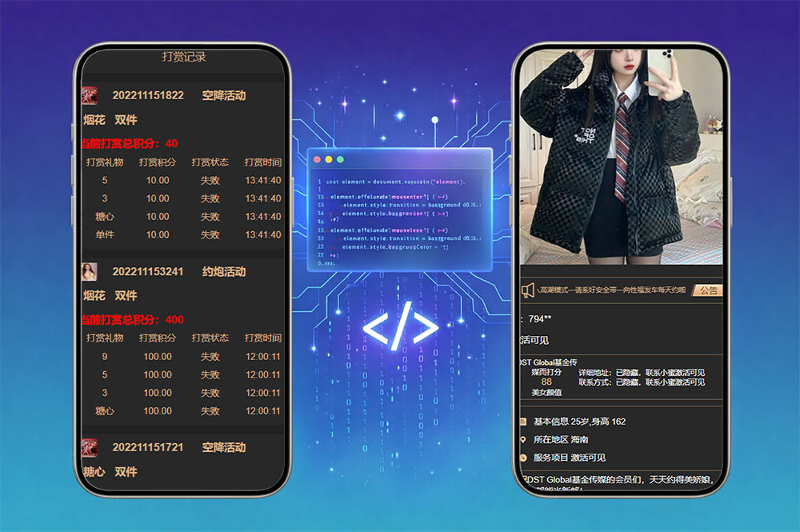Click 失败 status in the 单件 row
This screenshot has width=800, height=532.
click(210, 234)
